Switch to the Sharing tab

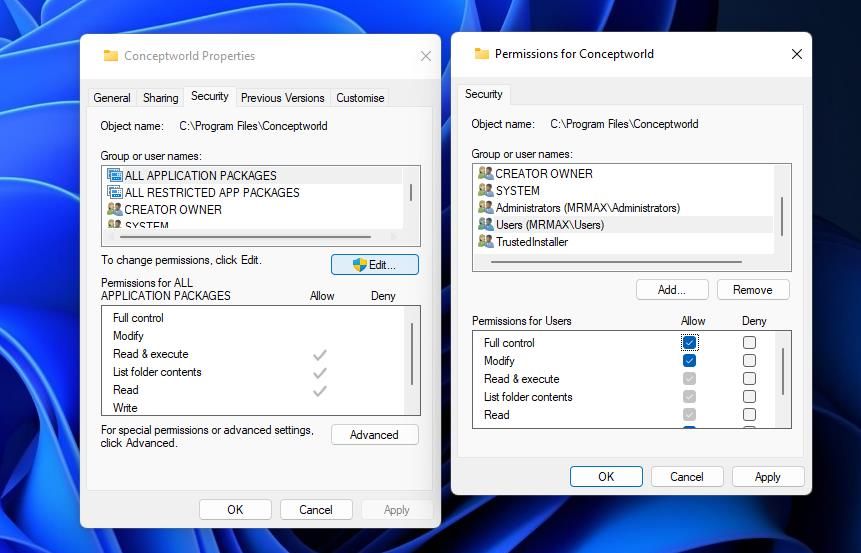[x=160, y=98]
